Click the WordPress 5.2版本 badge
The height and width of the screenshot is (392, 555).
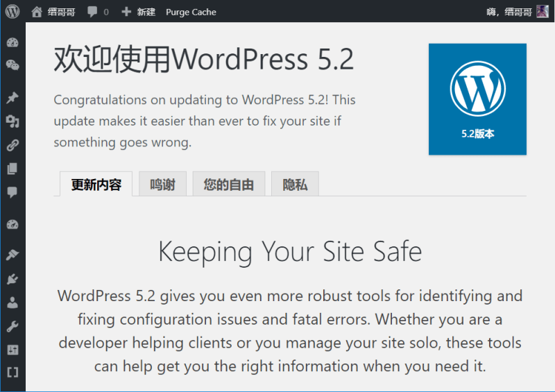coord(477,99)
